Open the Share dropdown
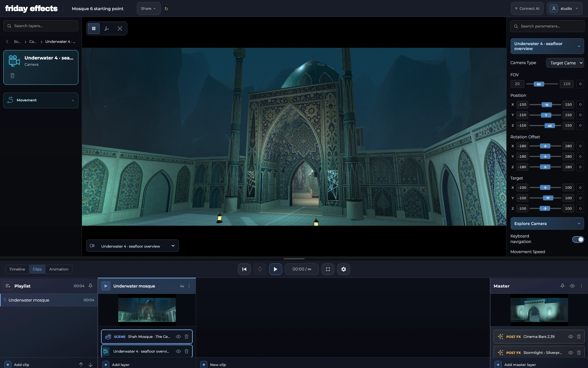This screenshot has width=588, height=368. point(149,9)
